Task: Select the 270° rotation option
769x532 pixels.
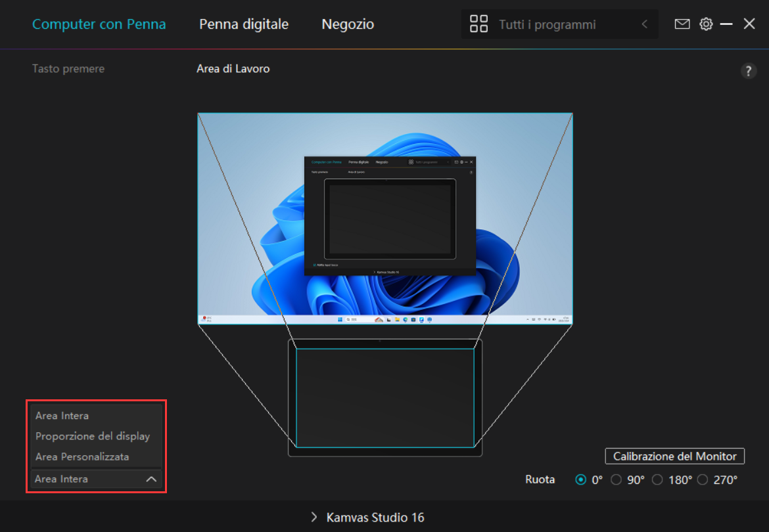Action: [x=703, y=479]
